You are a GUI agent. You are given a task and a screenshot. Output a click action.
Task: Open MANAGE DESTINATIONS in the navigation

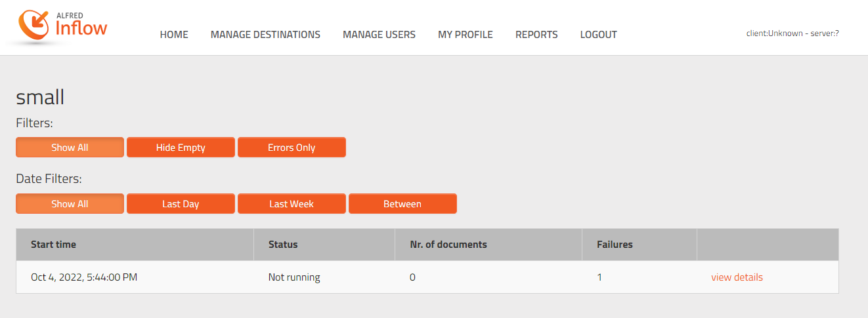(x=265, y=35)
